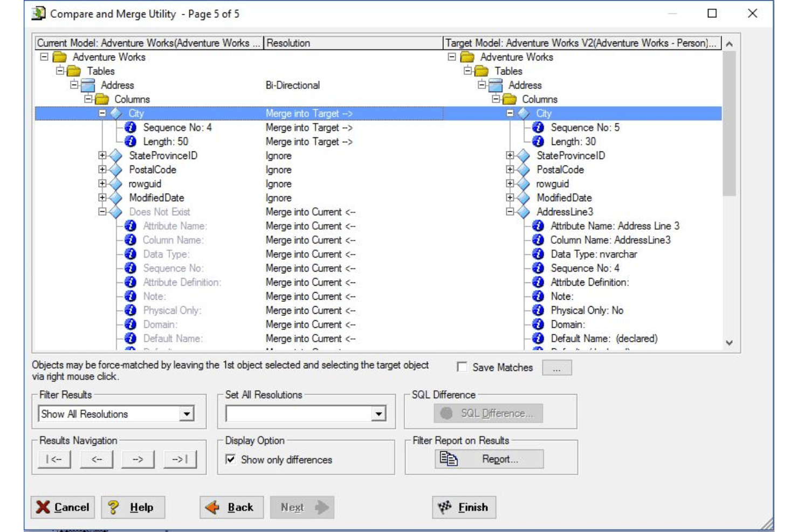Select Bi-Directional resolution for Address
This screenshot has height=532, width=798.
click(x=293, y=85)
